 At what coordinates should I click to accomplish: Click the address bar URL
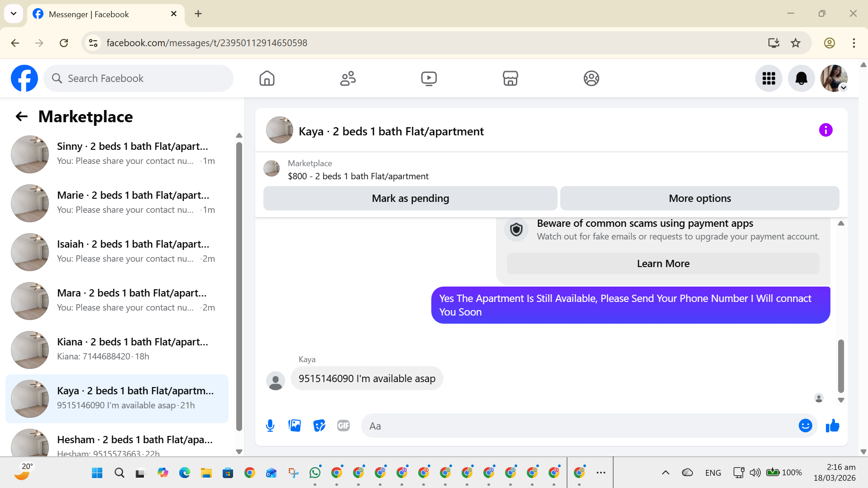[x=206, y=43]
